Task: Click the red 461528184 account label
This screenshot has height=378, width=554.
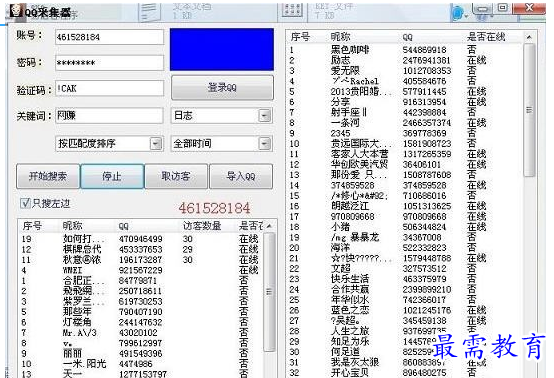Action: (x=214, y=208)
